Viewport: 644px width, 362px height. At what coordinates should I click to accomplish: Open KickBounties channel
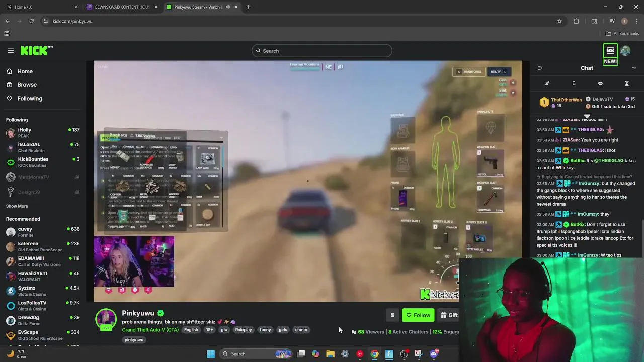43,162
